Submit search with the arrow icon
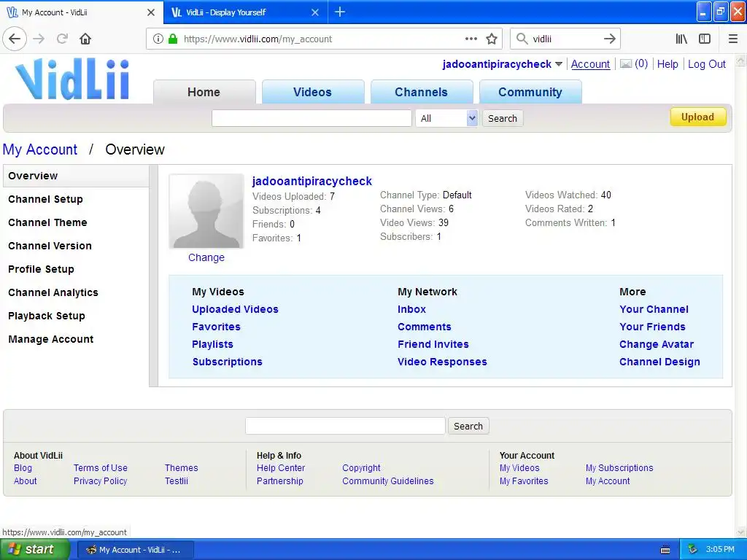Viewport: 747px width, 560px height. (609, 39)
